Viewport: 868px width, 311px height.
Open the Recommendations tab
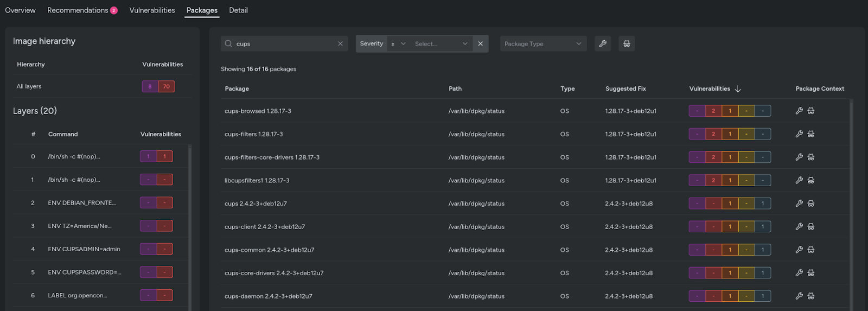pyautogui.click(x=82, y=10)
